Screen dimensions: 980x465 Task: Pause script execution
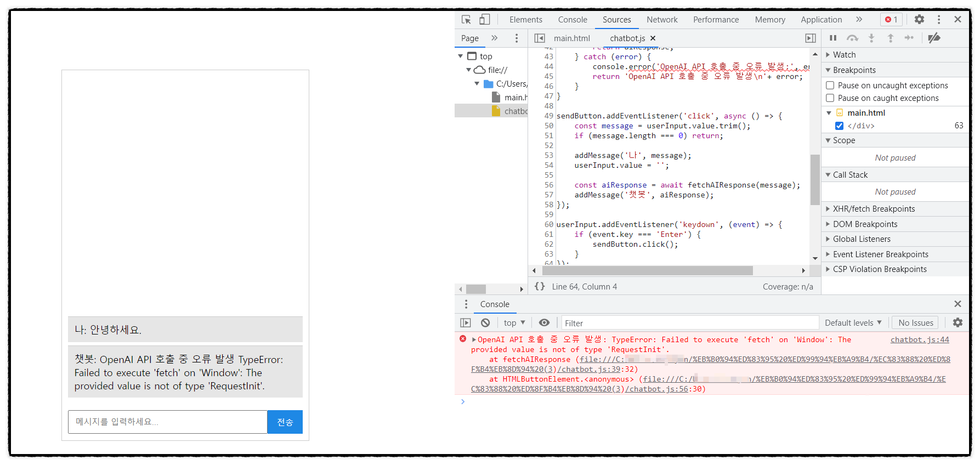coord(833,38)
